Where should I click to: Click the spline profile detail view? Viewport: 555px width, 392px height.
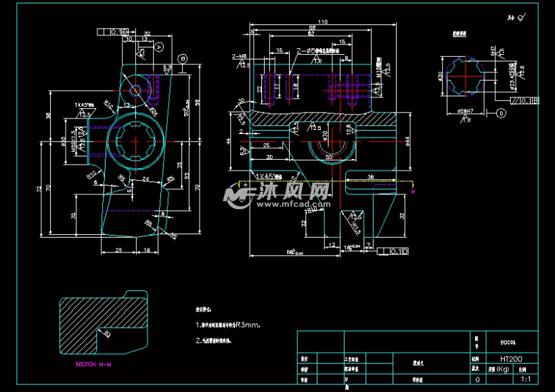click(466, 76)
